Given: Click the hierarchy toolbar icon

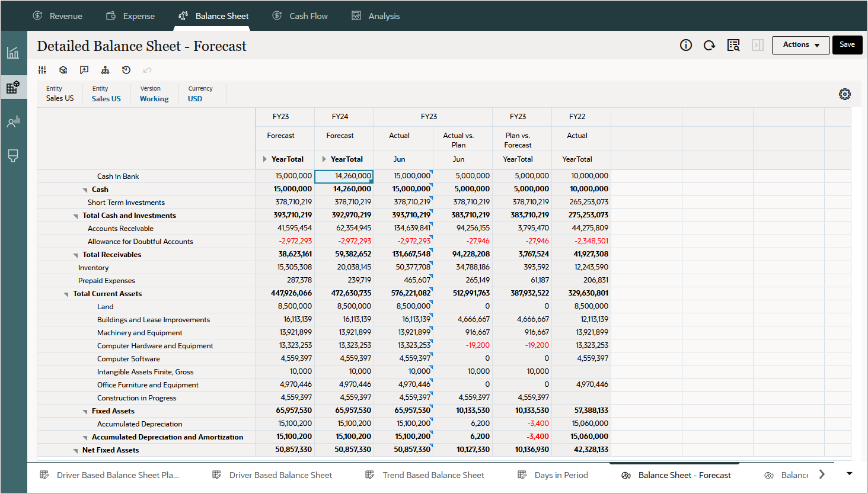Looking at the screenshot, I should point(105,70).
